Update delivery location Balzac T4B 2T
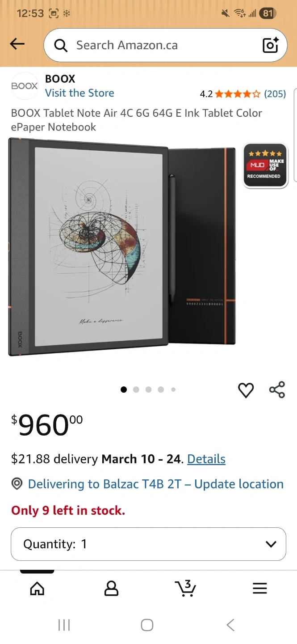Viewport: 297px width, 644px height. pos(155,484)
